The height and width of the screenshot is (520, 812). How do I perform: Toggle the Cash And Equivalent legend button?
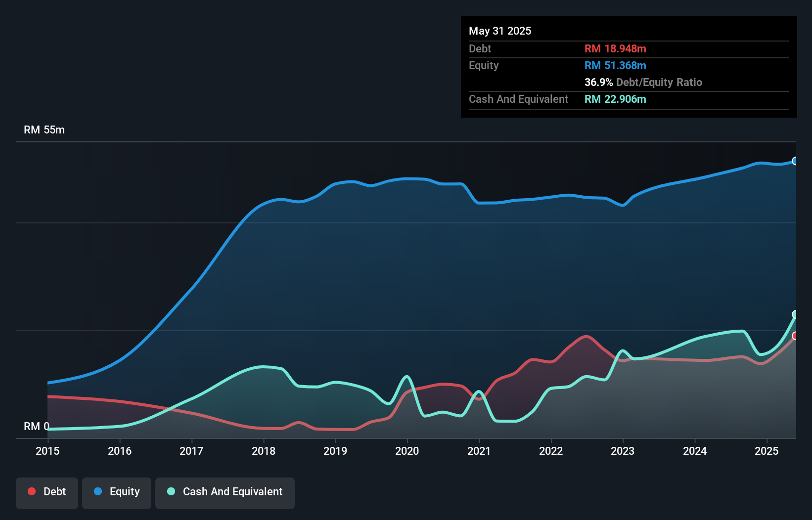click(x=225, y=492)
